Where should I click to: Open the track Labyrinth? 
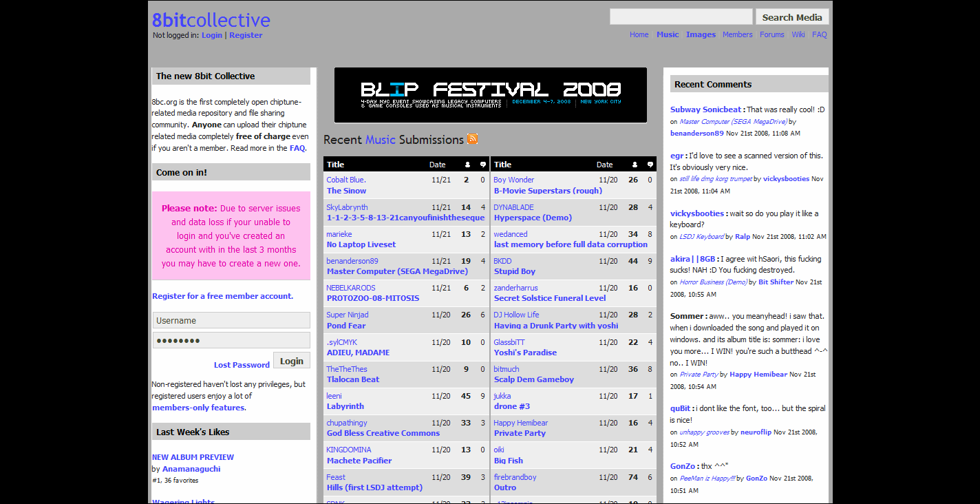[x=345, y=406]
